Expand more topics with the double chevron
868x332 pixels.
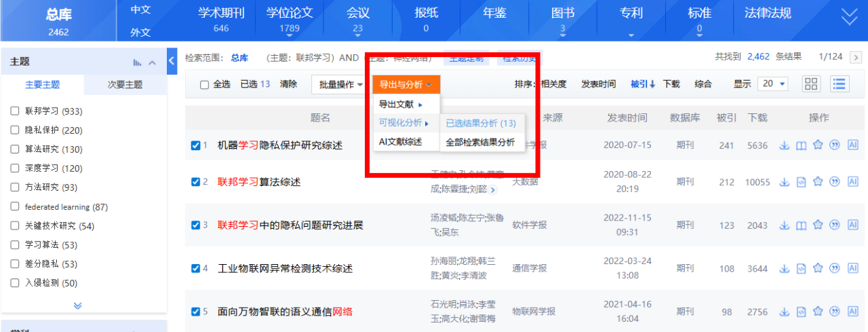coord(78,306)
